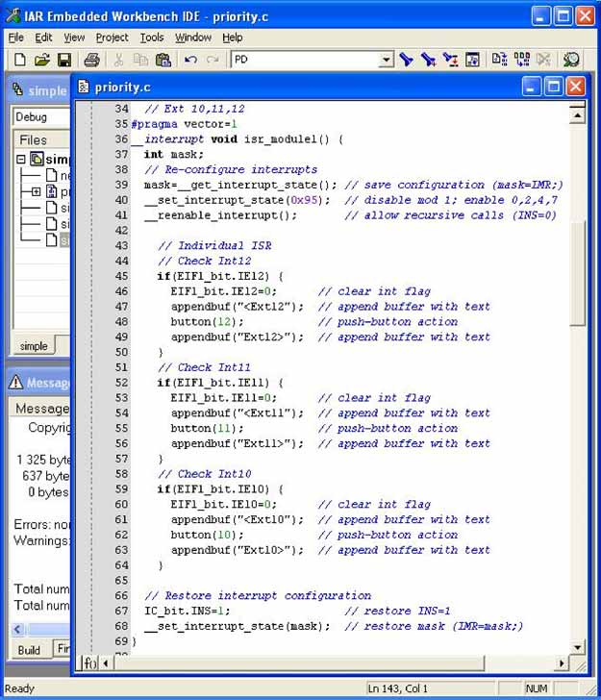Viewport: 601px width, 700px height.
Task: Click the New Document toolbar icon
Action: [19, 60]
